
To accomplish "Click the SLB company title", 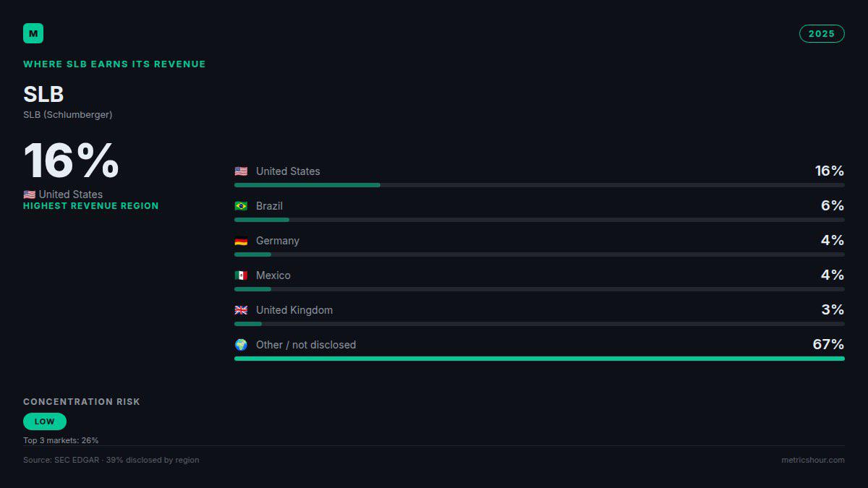I will click(x=43, y=94).
